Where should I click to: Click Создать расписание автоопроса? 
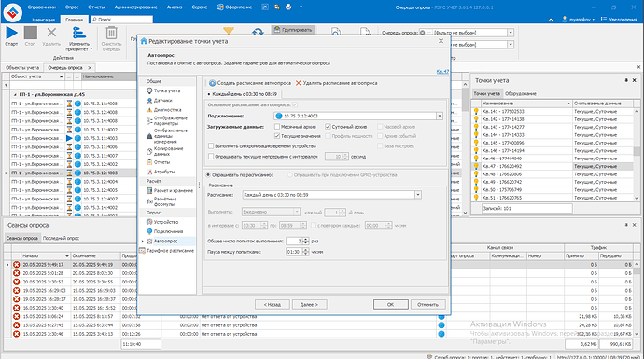[x=250, y=83]
